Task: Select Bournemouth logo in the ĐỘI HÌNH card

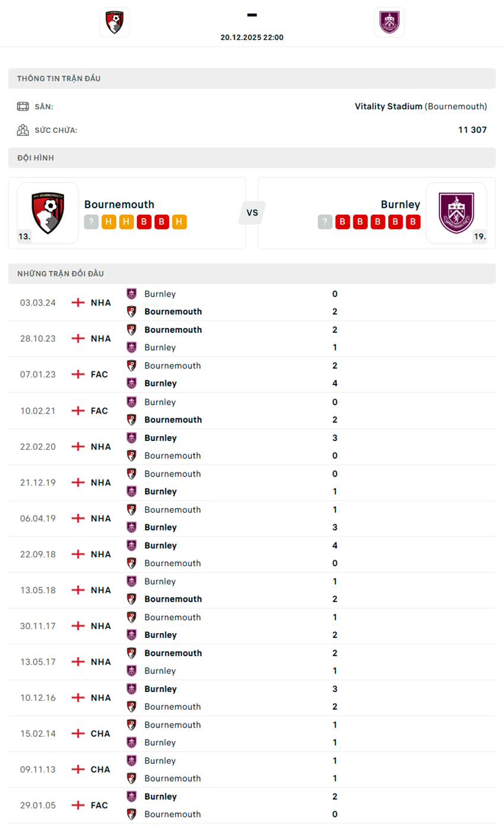Action: point(47,212)
